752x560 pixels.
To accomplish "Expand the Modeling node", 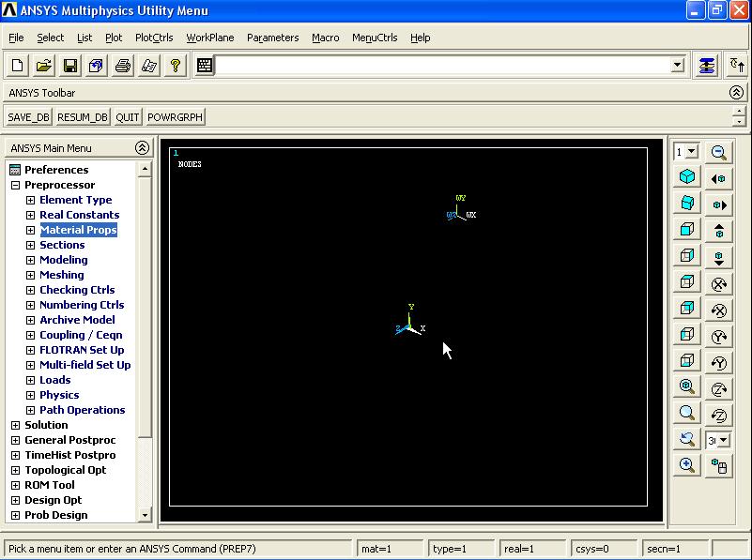I will [x=30, y=260].
